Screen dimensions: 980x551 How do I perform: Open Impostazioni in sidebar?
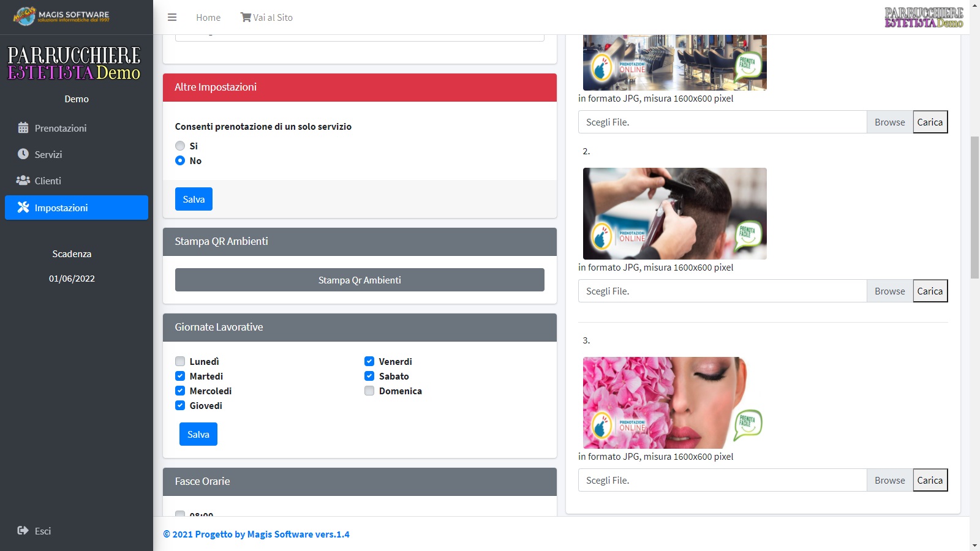[77, 208]
